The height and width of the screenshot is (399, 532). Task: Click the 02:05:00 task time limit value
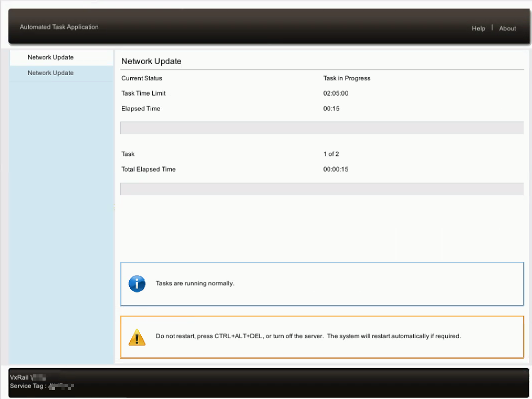[336, 93]
